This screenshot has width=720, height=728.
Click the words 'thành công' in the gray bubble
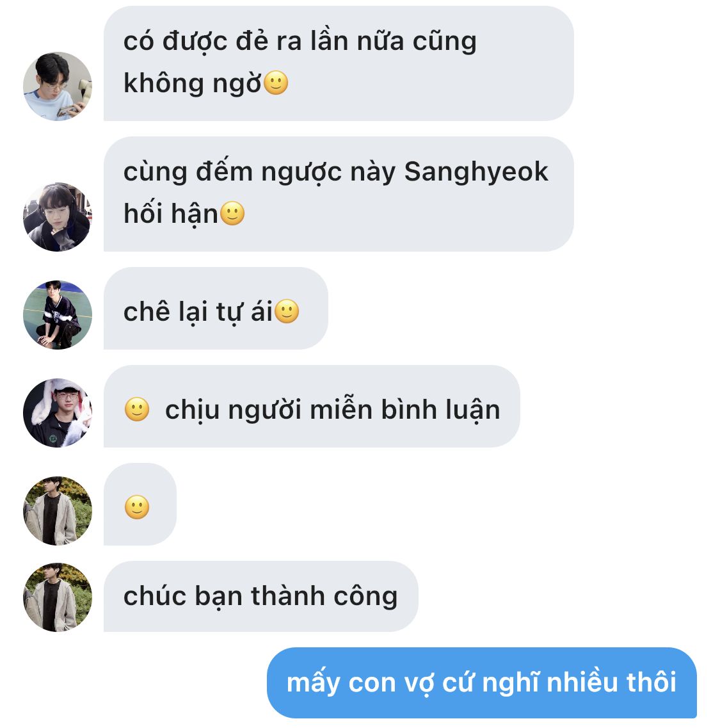point(324,597)
